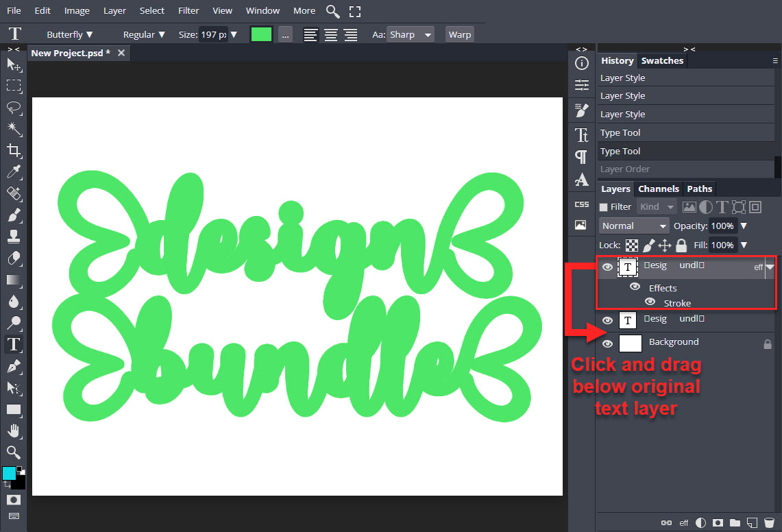Select the Eyedropper tool
The height and width of the screenshot is (532, 782).
point(14,171)
